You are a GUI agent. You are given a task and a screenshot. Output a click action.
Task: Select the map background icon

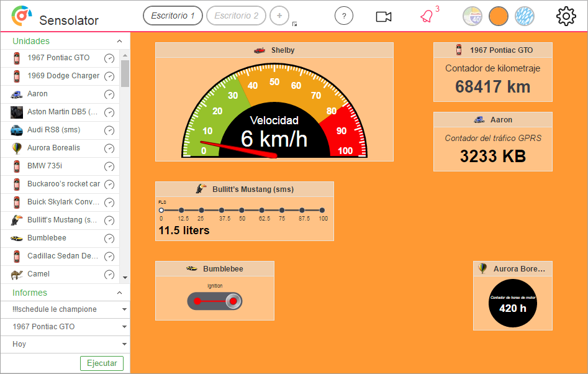473,16
